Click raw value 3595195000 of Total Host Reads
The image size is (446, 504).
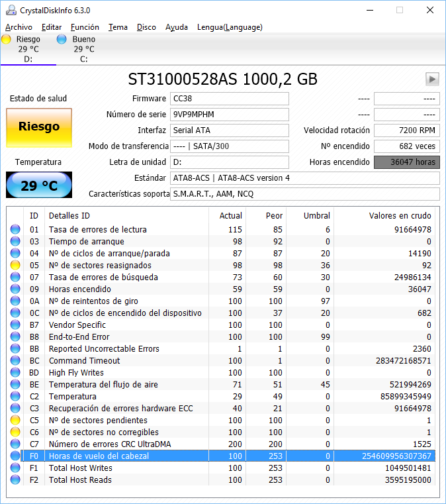tap(408, 479)
